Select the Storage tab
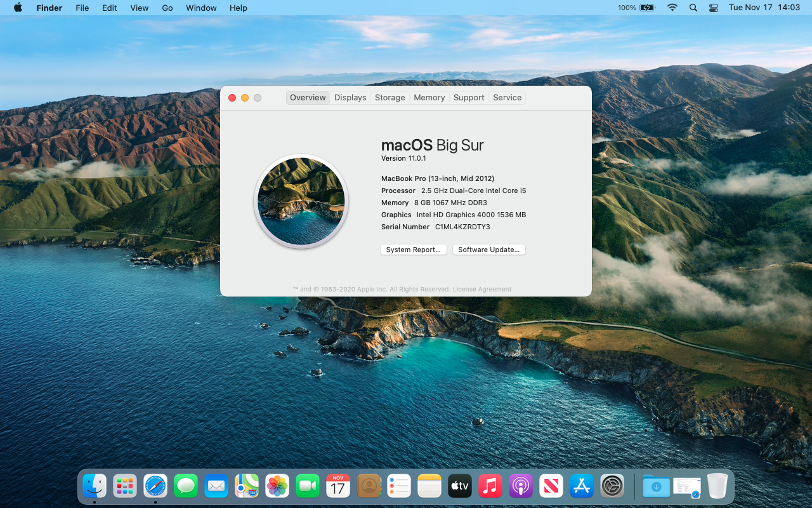The width and height of the screenshot is (812, 508). click(x=390, y=97)
